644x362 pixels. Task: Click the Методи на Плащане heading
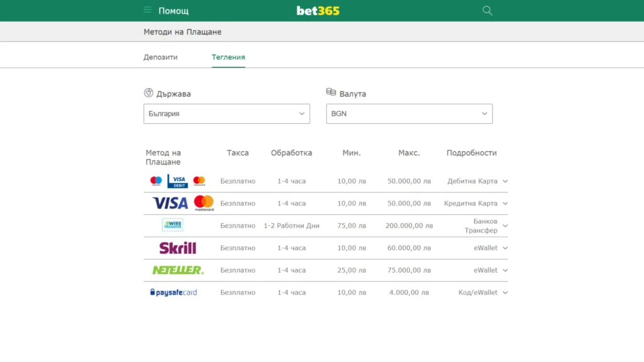tap(182, 32)
